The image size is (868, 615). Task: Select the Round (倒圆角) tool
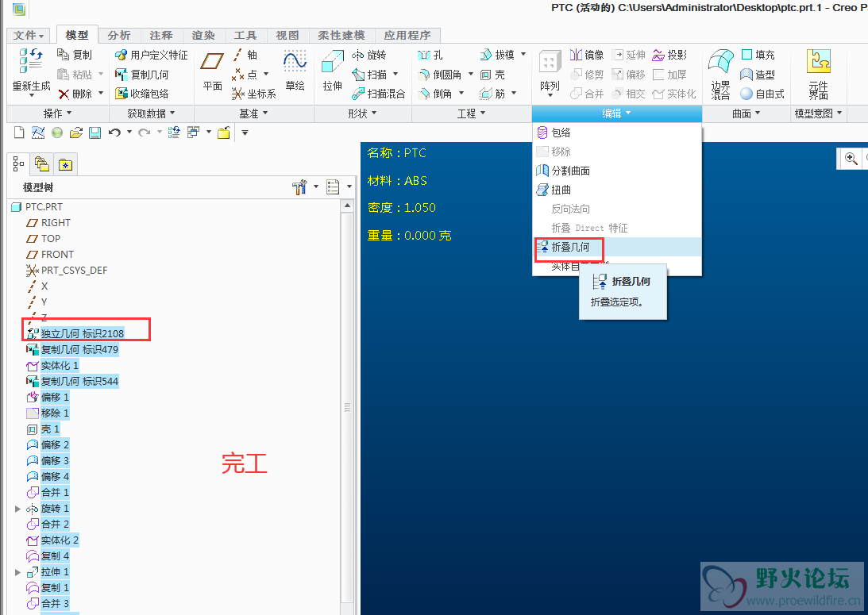(x=440, y=74)
